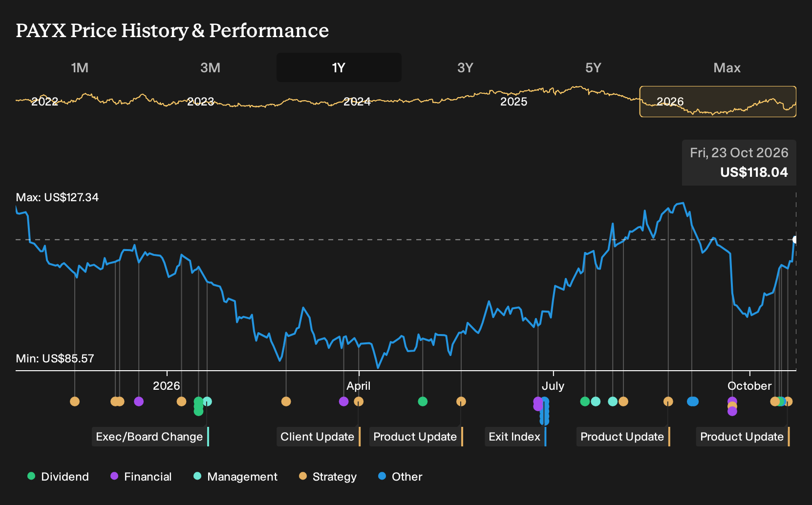Screen dimensions: 812x505
Task: Click the highlighted 2026 range selector window
Action: pyautogui.click(x=718, y=102)
